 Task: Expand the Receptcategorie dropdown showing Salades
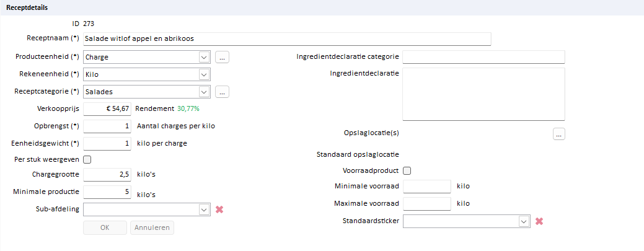pyautogui.click(x=147, y=92)
